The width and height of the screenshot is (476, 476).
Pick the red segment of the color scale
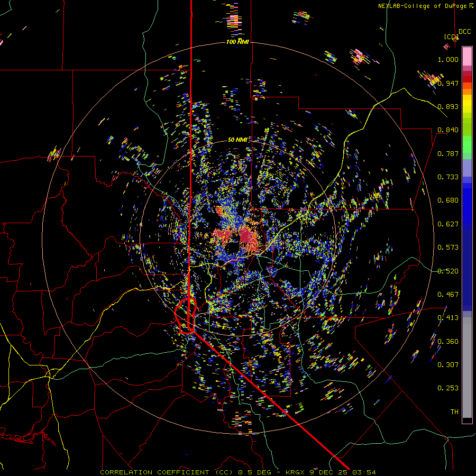click(x=467, y=79)
